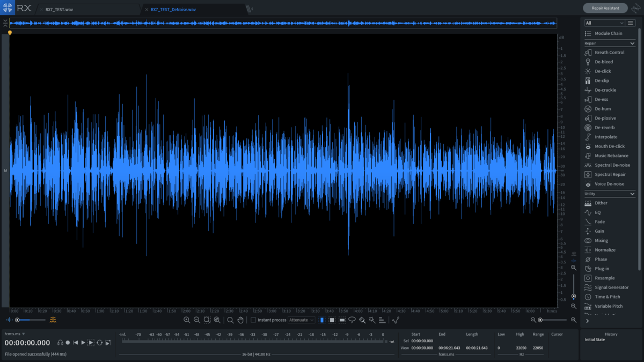Toggle the Time-Frequency selection tool
The height and width of the screenshot is (362, 644).
click(x=332, y=320)
